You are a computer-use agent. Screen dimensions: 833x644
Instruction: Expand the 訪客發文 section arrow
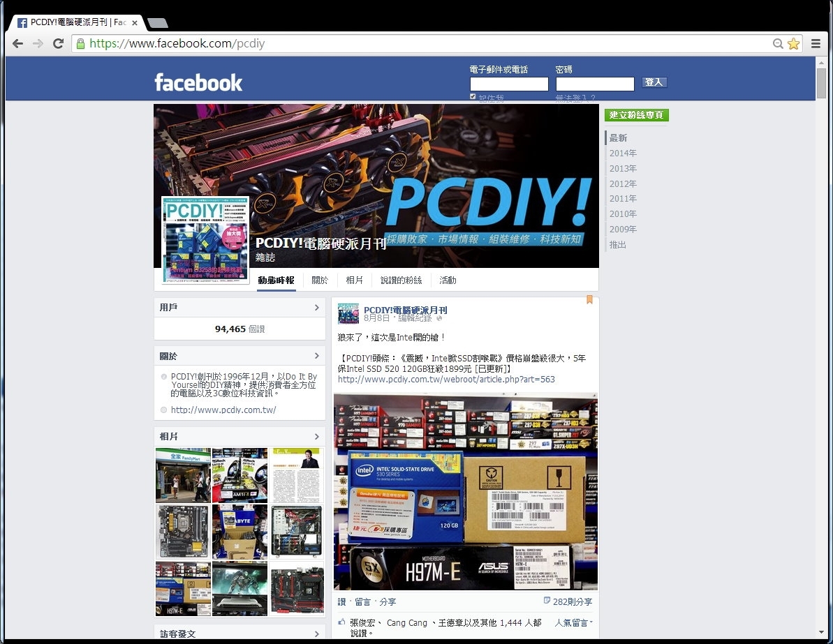click(316, 634)
